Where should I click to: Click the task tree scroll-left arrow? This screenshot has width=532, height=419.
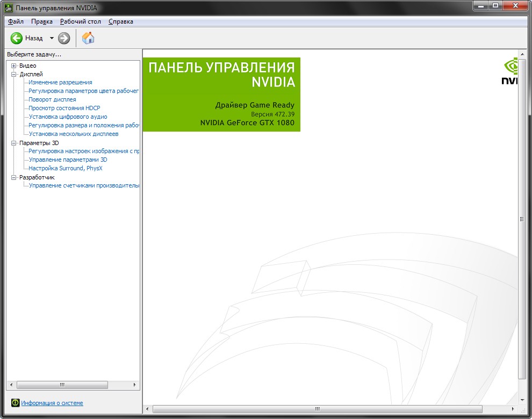[x=11, y=385]
